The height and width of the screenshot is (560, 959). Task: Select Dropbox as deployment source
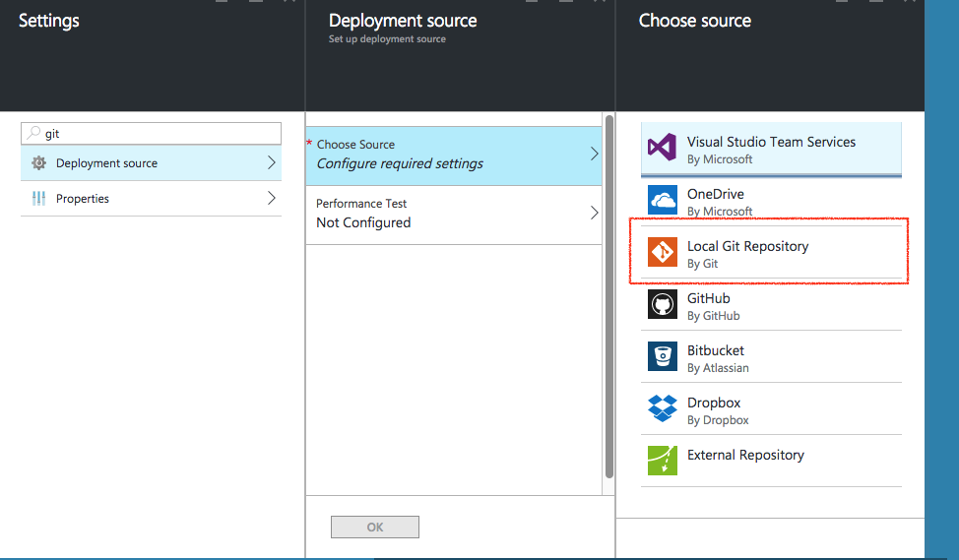pos(771,409)
